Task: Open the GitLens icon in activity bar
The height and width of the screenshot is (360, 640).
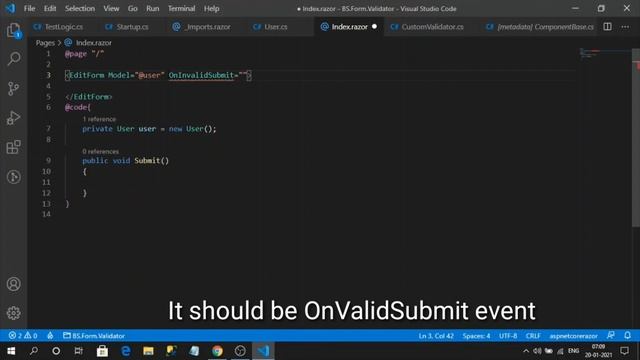Action: click(x=13, y=177)
